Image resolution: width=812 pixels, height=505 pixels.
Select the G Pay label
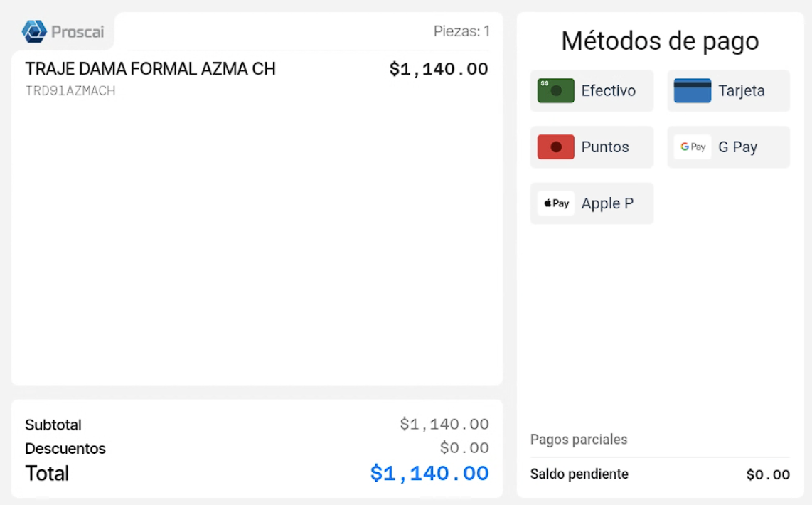(x=737, y=147)
